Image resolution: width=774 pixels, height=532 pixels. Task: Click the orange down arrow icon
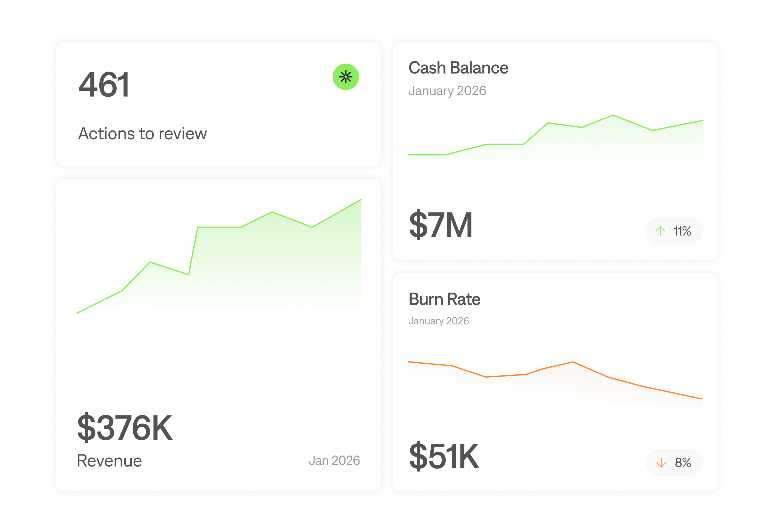661,463
